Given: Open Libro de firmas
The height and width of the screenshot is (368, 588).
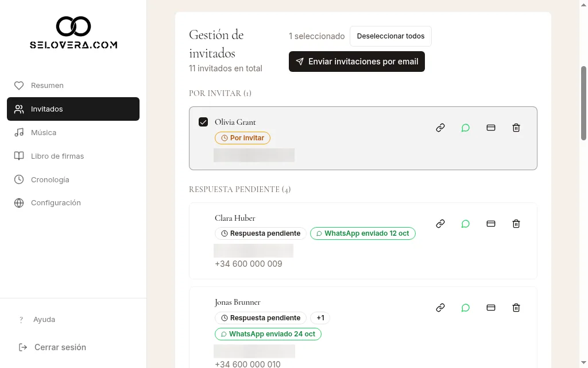Looking at the screenshot, I should pyautogui.click(x=73, y=156).
